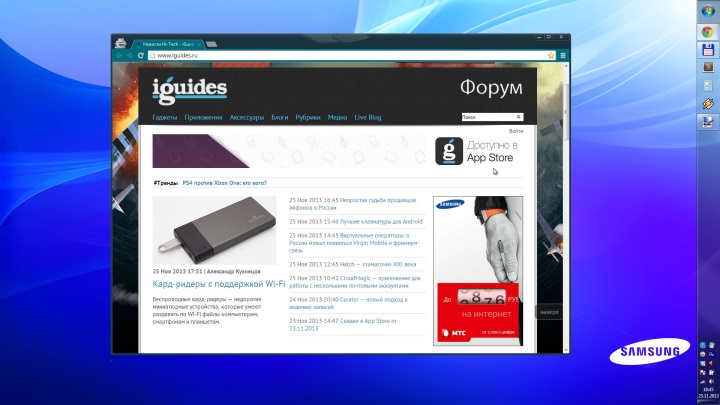Open news Скидки в App Store
The height and width of the screenshot is (405, 720).
[343, 325]
